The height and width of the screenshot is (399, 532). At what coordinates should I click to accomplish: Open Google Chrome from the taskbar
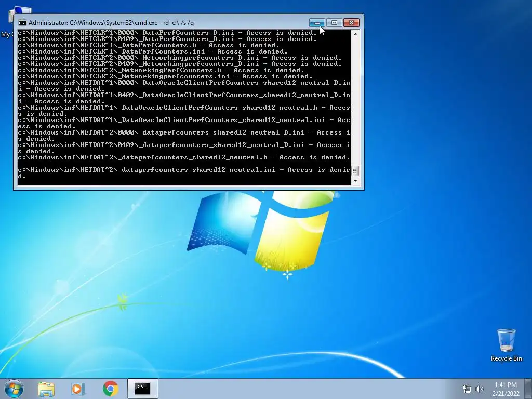coord(110,389)
